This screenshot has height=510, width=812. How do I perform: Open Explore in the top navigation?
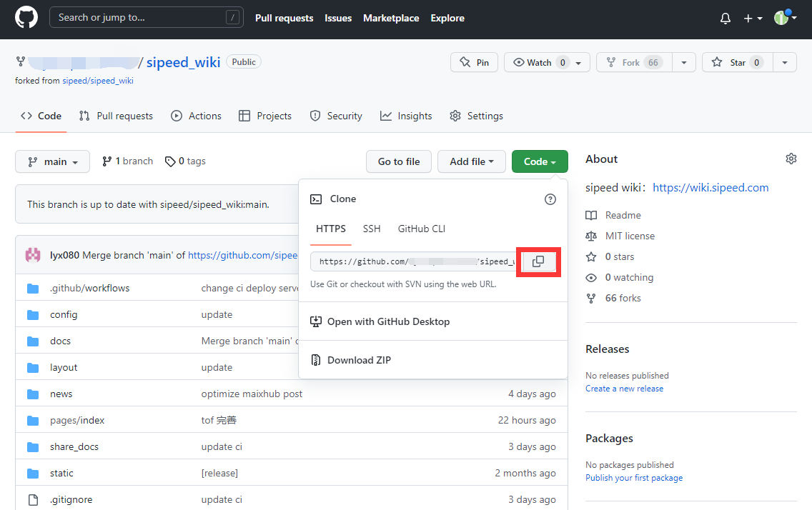coord(447,18)
